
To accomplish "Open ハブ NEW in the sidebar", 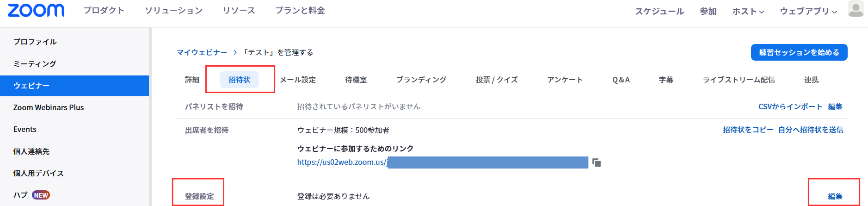I will click(31, 195).
